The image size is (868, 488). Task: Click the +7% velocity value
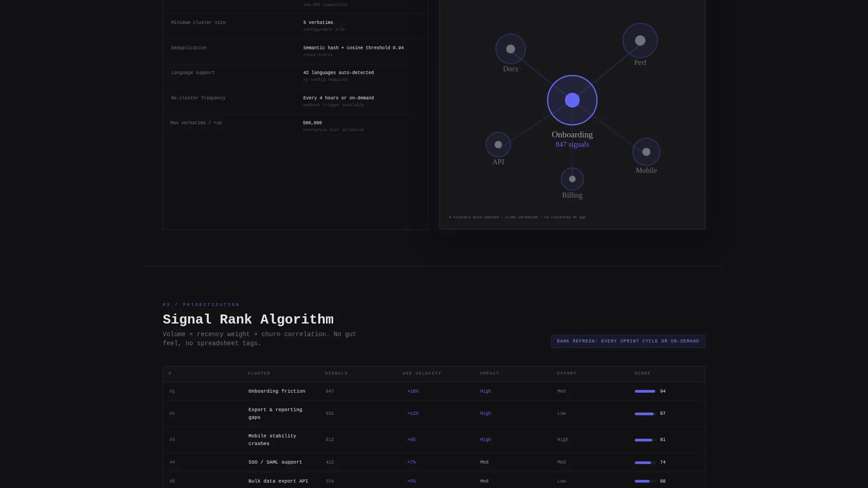pos(410,462)
